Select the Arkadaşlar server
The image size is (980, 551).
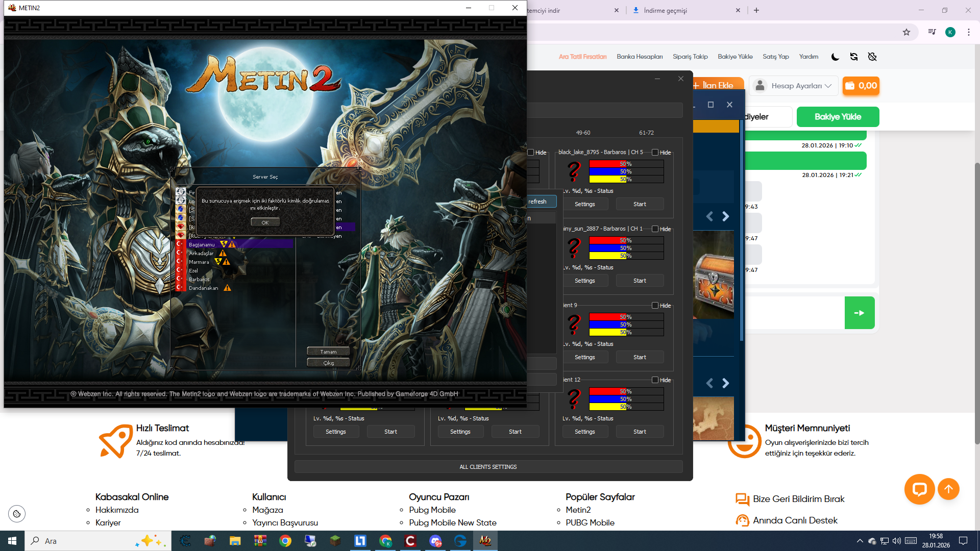click(201, 253)
